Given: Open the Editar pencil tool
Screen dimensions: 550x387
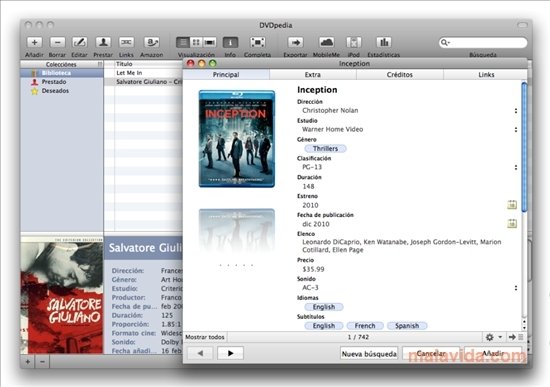Looking at the screenshot, I should click(x=80, y=43).
